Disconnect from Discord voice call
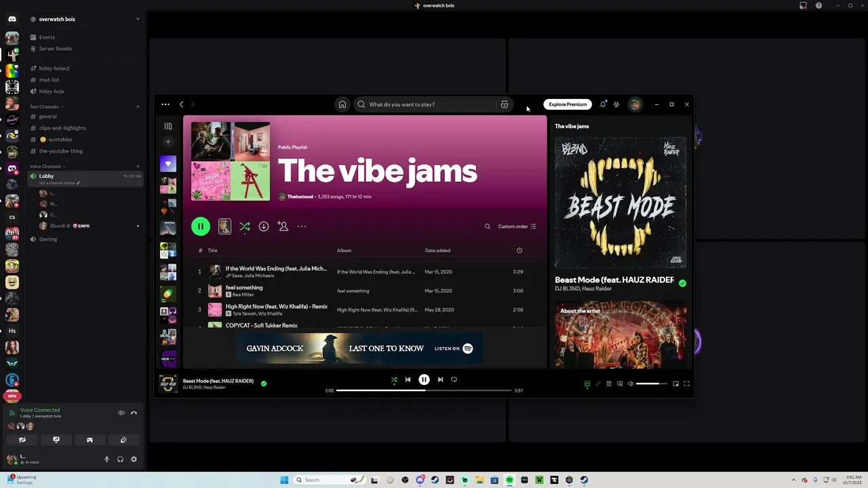Viewport: 868px width, 488px height. tap(134, 413)
